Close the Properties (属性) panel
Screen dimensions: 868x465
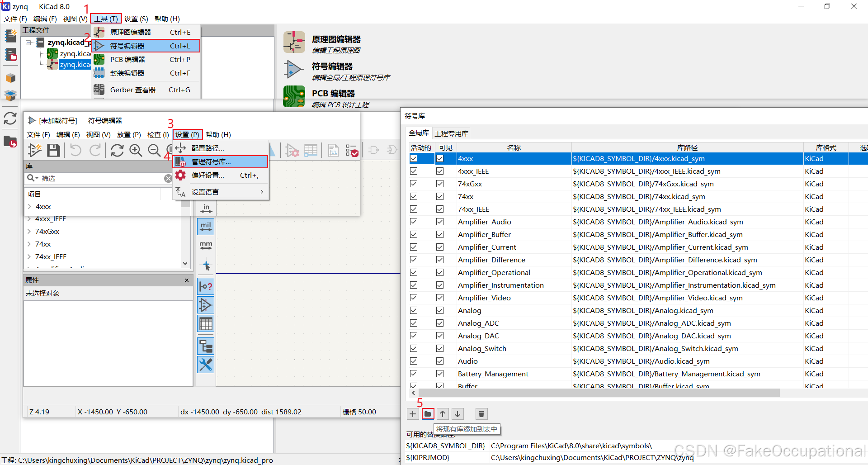coord(187,280)
